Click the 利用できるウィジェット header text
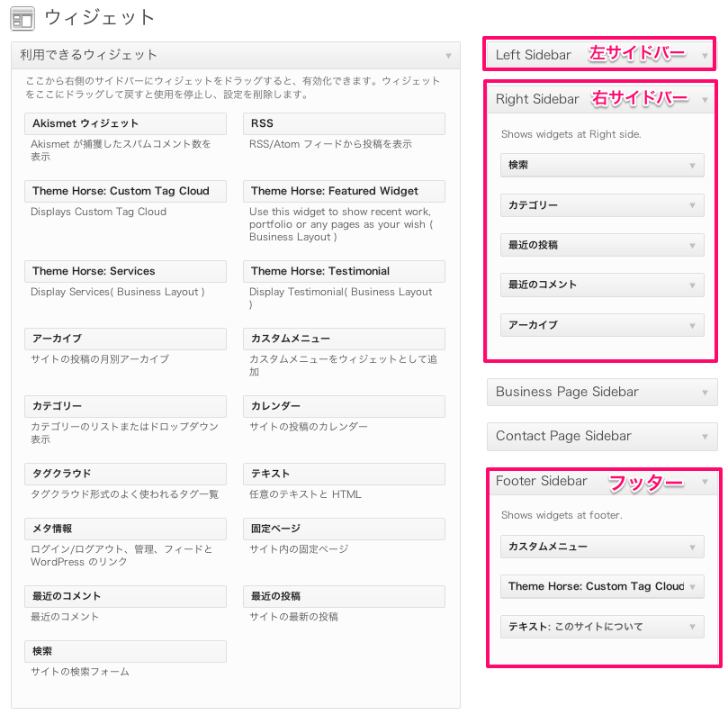 (88, 55)
